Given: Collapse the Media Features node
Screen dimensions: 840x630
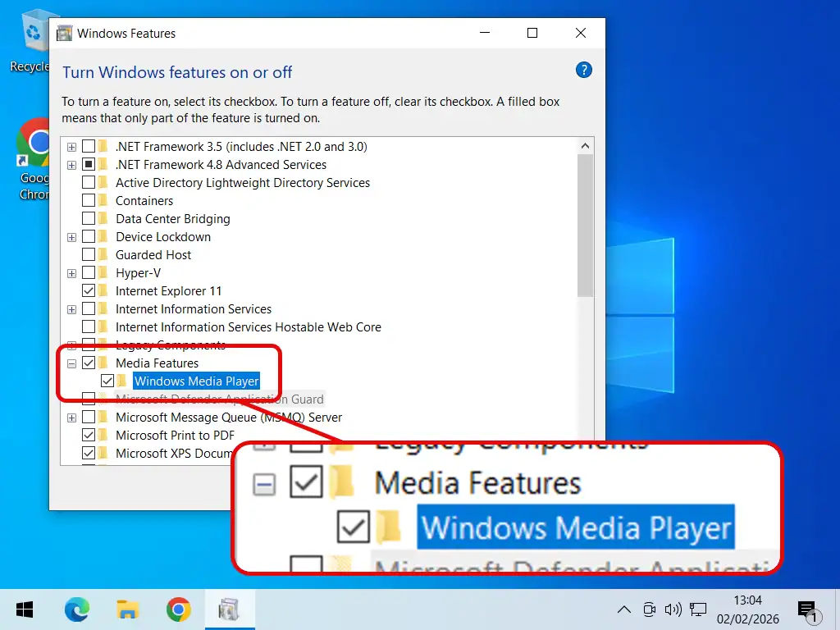Looking at the screenshot, I should point(71,363).
